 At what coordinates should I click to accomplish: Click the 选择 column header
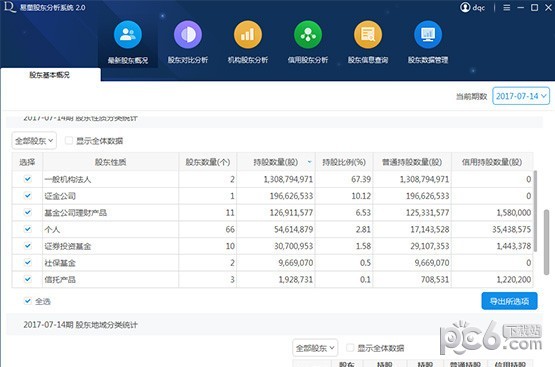click(x=27, y=162)
